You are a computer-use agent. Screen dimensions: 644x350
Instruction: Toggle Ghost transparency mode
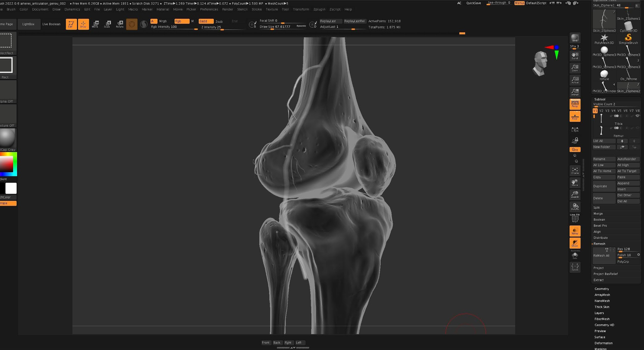pyautogui.click(x=575, y=243)
